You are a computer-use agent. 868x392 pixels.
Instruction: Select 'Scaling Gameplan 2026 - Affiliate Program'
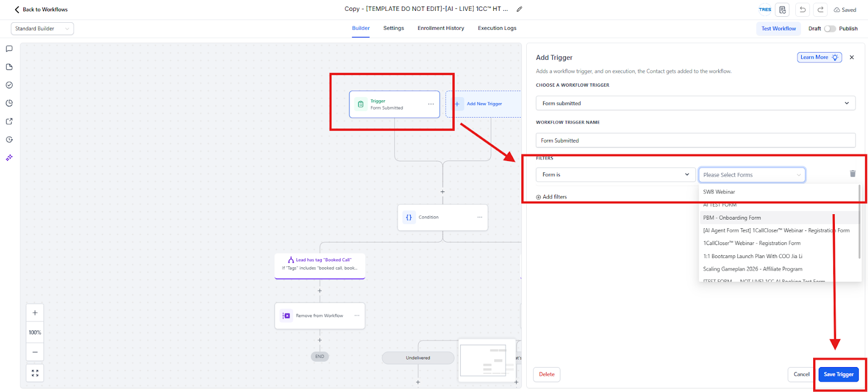[x=778, y=269]
